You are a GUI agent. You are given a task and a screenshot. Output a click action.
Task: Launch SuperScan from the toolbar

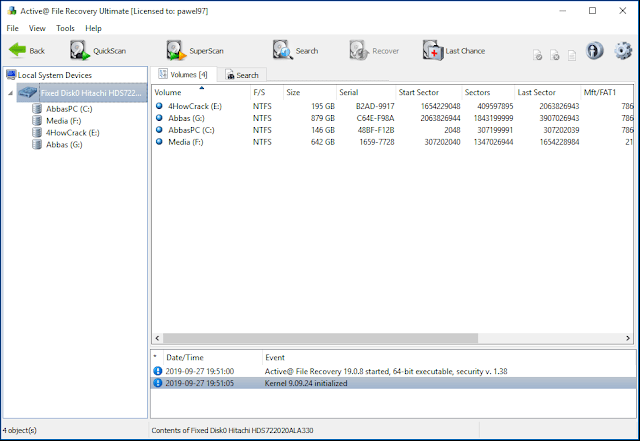click(195, 51)
